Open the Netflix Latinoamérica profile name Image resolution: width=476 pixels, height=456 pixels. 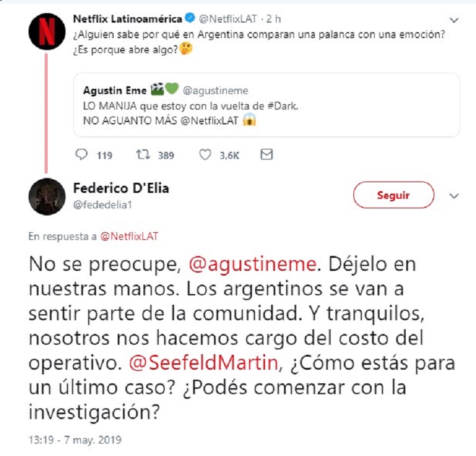(x=127, y=19)
